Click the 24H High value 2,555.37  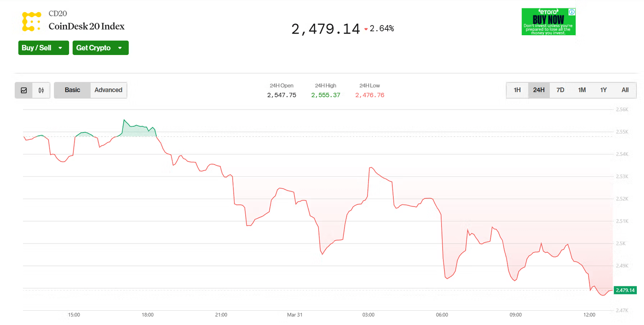[x=325, y=95]
